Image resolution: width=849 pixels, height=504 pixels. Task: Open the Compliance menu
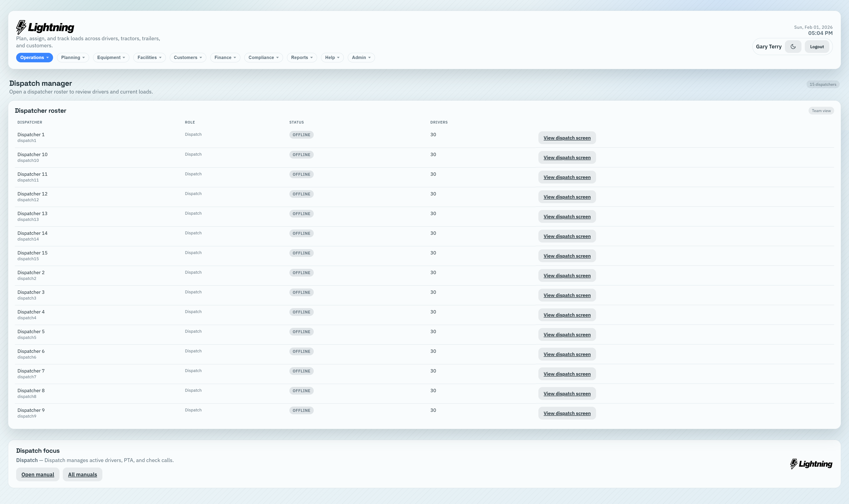pos(263,57)
